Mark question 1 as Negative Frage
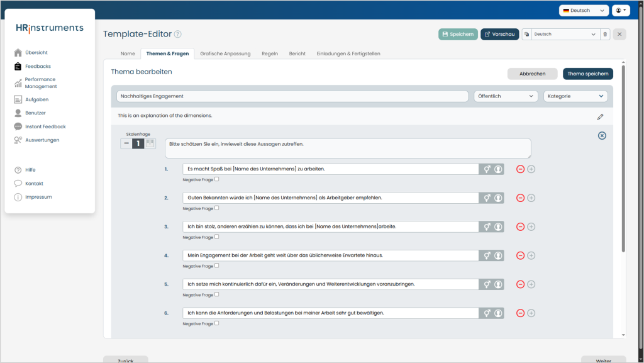The image size is (644, 363). pos(217,179)
